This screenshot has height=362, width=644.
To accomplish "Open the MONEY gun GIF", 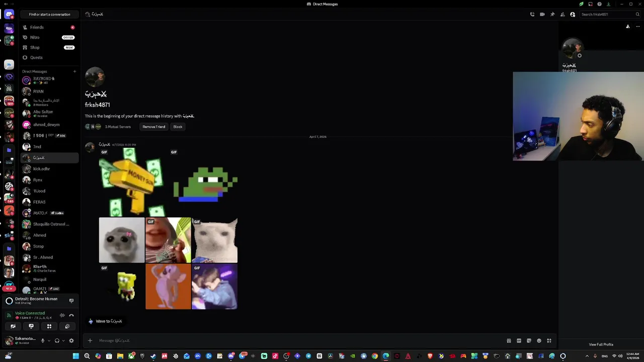I will coord(133,182).
